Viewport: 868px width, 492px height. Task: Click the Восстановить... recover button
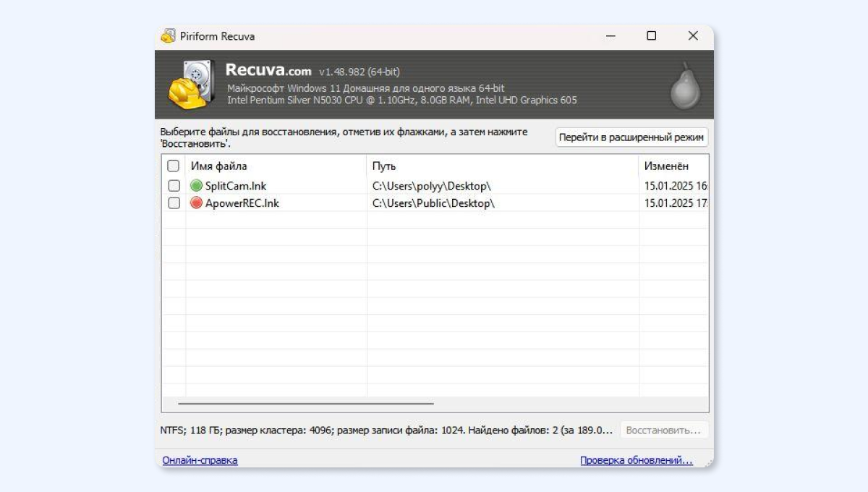pyautogui.click(x=663, y=430)
